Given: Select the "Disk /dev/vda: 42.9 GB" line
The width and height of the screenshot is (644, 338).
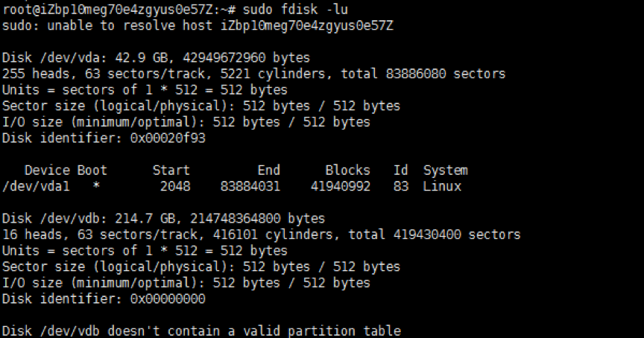Looking at the screenshot, I should pos(156,58).
